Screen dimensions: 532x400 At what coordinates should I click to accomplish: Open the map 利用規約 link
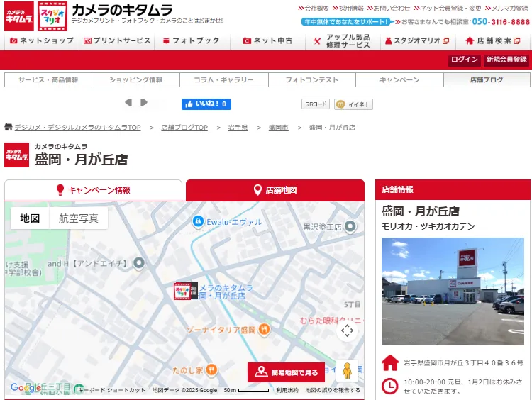coord(287,390)
